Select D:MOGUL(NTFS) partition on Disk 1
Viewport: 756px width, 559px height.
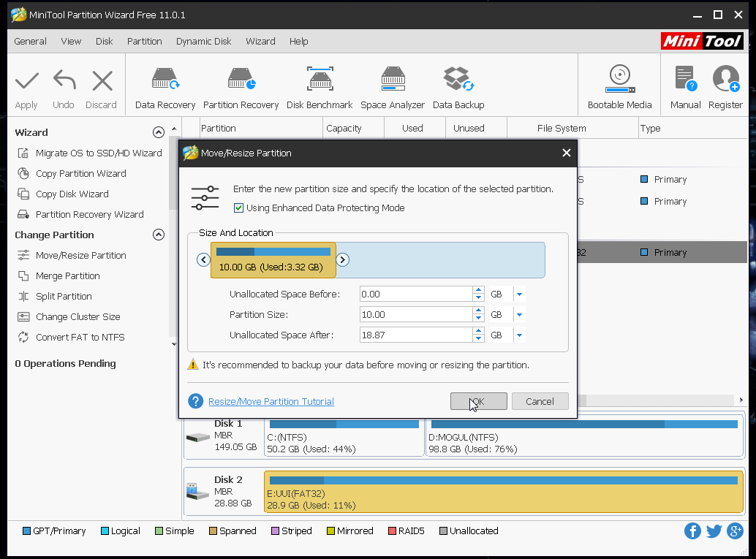click(584, 437)
